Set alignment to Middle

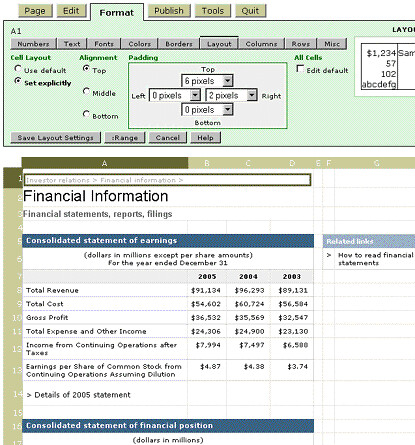(86, 91)
